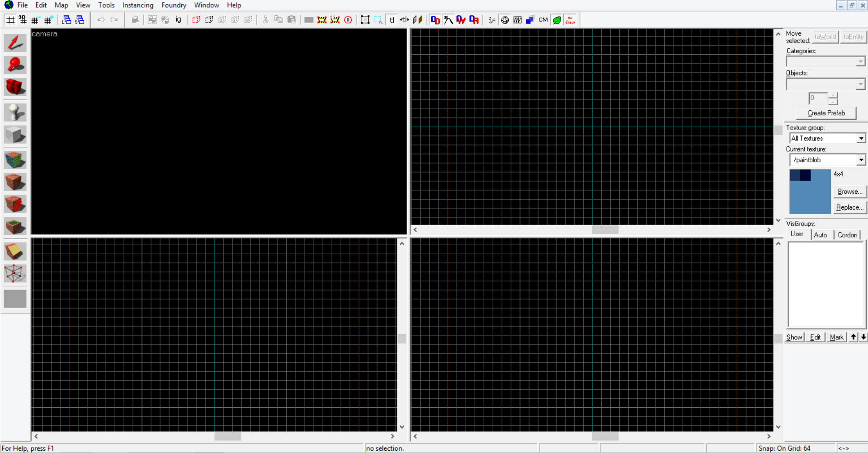
Task: Toggle auto selection dashed cyan icon
Action: pos(378,20)
